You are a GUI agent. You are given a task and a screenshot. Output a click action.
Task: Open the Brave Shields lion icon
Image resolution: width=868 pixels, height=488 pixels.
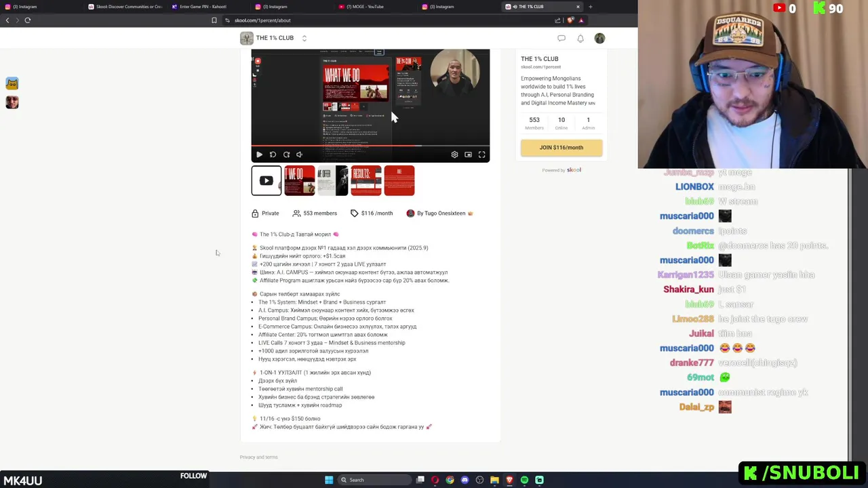click(570, 20)
